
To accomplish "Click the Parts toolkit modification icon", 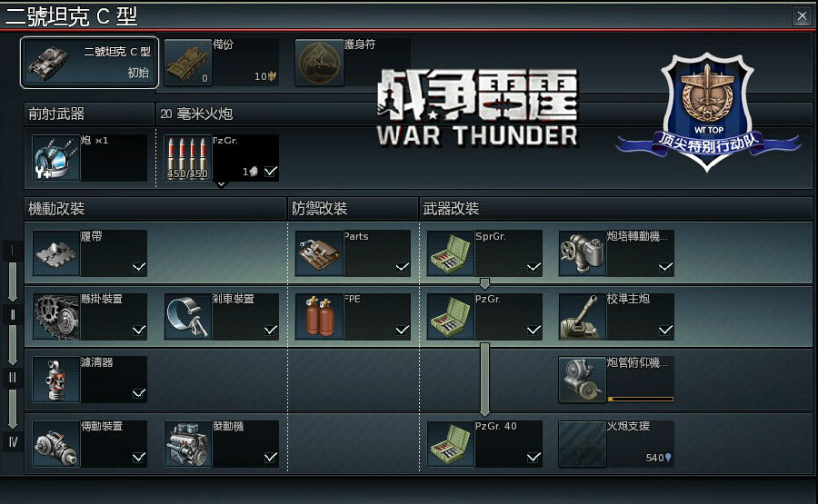I will click(x=319, y=253).
